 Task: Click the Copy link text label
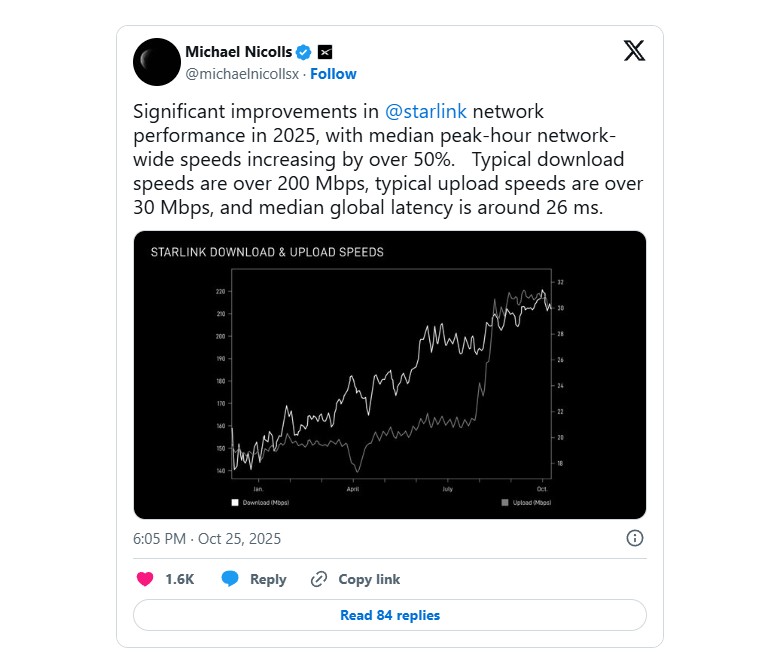369,579
